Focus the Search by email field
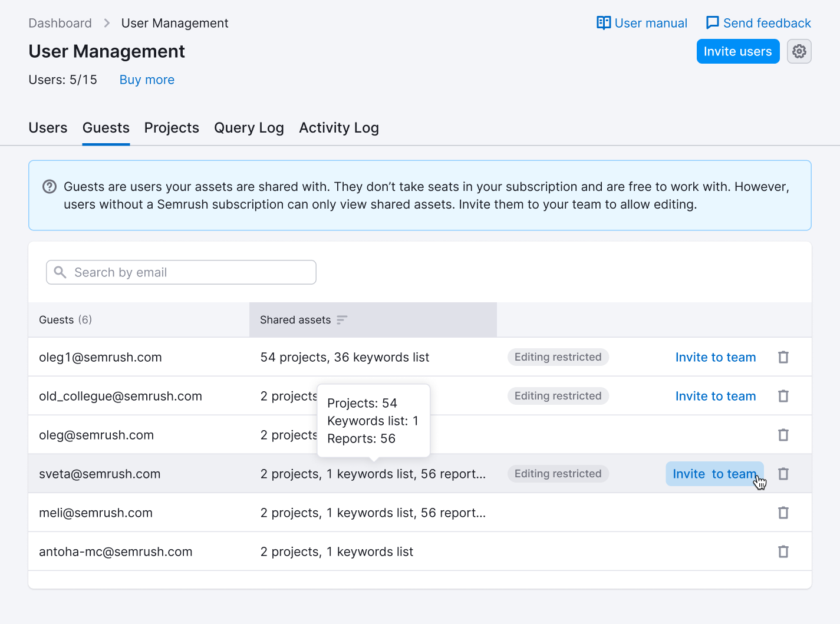Image resolution: width=840 pixels, height=624 pixels. tap(181, 272)
